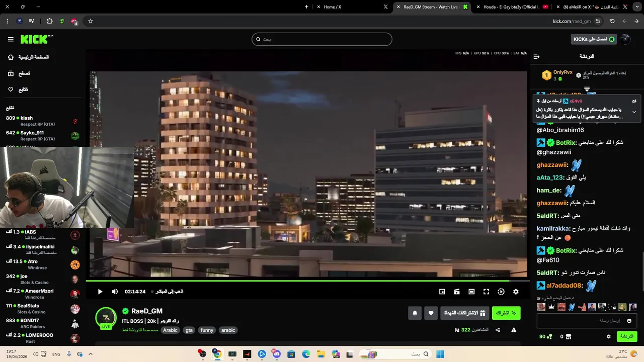This screenshot has height=362, width=644.
Task: Open ilyaselmaliki channel in sidebar
Action: 42,250
